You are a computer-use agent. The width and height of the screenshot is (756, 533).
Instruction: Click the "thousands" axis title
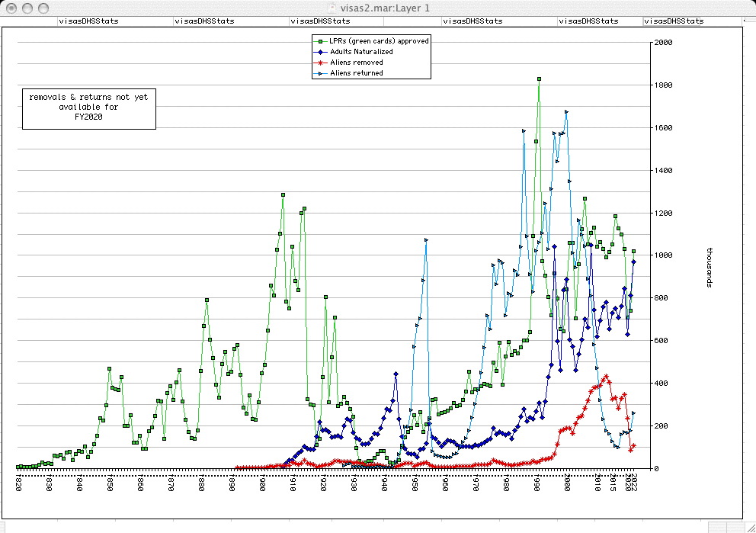[x=710, y=268]
